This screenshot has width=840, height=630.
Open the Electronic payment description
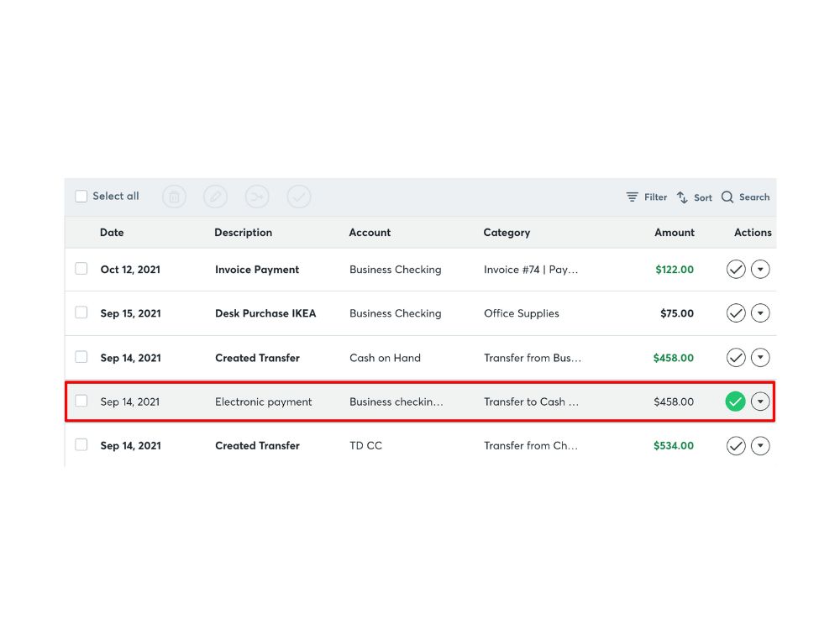(x=264, y=402)
